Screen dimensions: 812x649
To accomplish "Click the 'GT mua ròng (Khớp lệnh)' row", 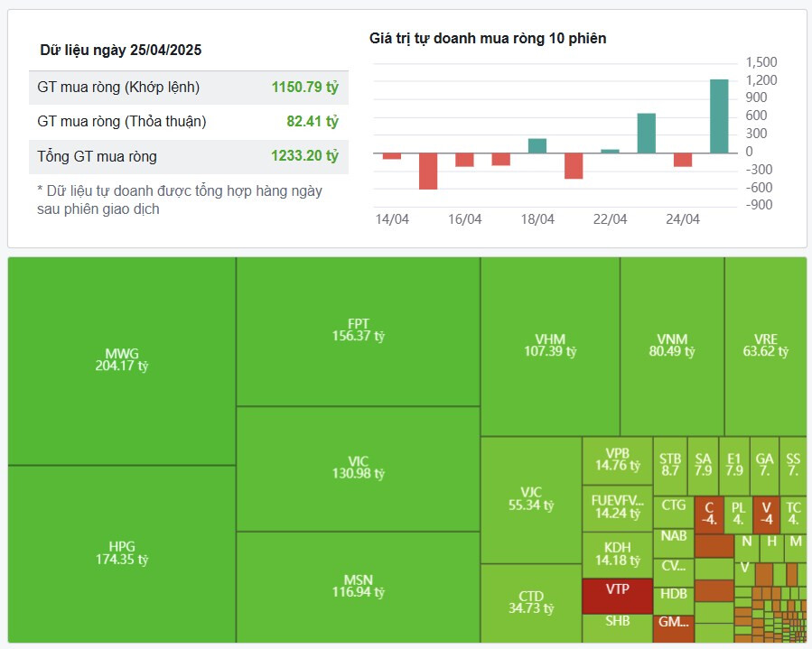I will point(188,88).
